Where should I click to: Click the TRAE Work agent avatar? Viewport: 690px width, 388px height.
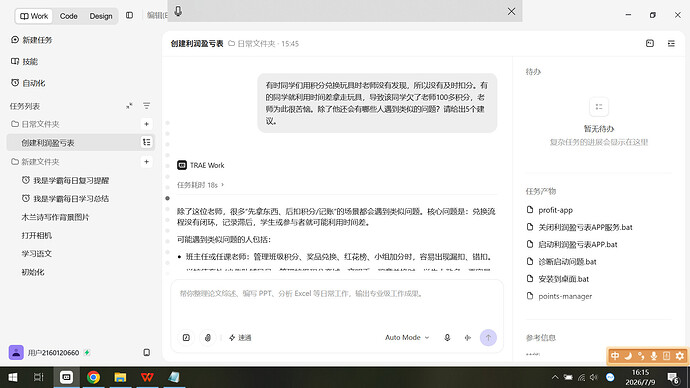pos(182,165)
